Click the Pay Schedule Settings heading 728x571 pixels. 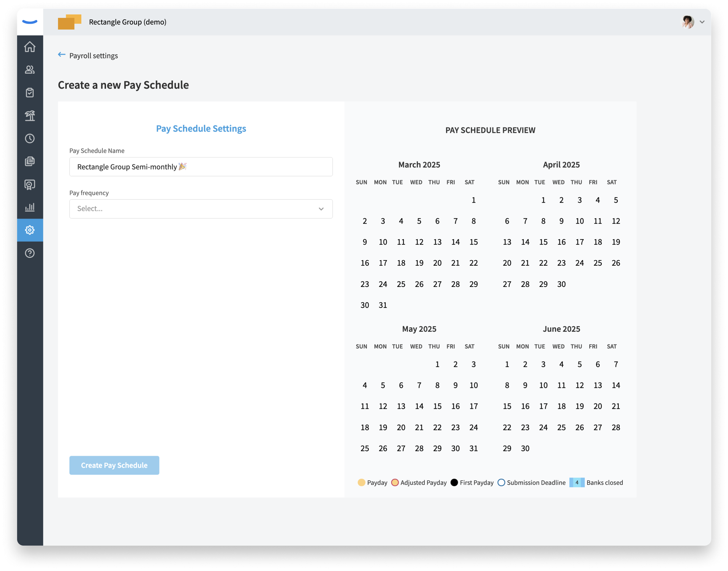(201, 128)
